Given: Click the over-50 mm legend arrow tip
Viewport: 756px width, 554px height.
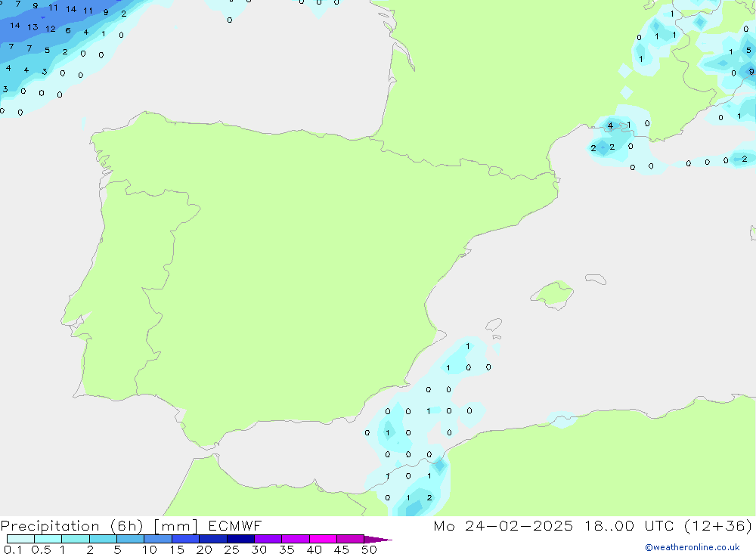Looking at the screenshot, I should pyautogui.click(x=379, y=540).
